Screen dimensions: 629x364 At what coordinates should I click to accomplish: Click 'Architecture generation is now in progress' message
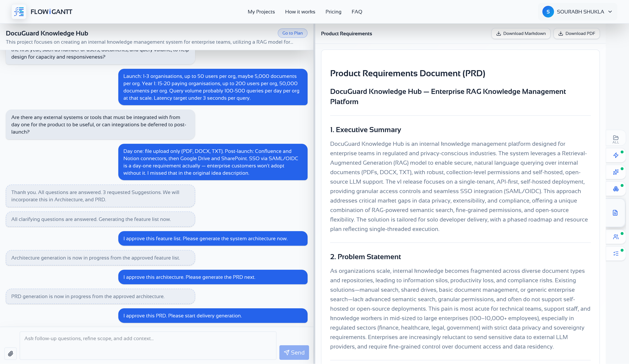pyautogui.click(x=100, y=258)
